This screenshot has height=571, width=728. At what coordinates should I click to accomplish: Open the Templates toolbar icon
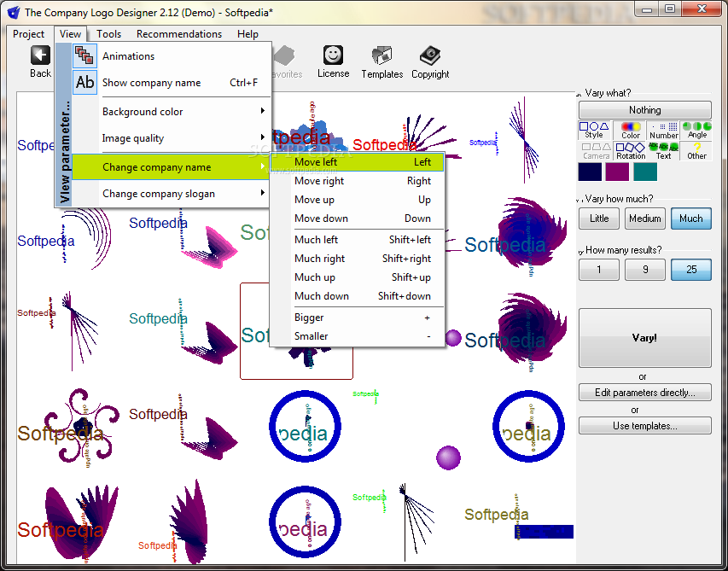click(x=382, y=55)
